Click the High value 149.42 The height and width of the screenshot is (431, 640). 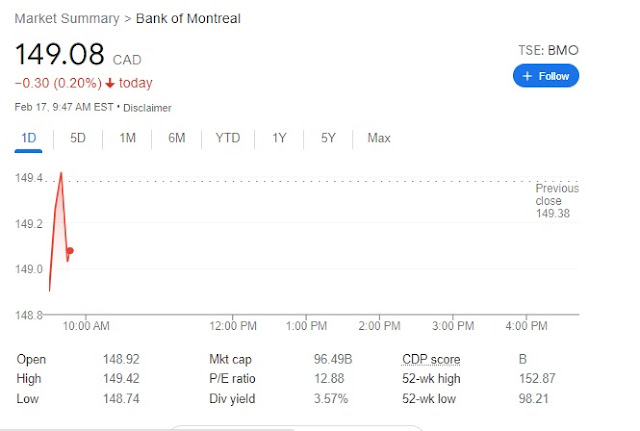121,378
